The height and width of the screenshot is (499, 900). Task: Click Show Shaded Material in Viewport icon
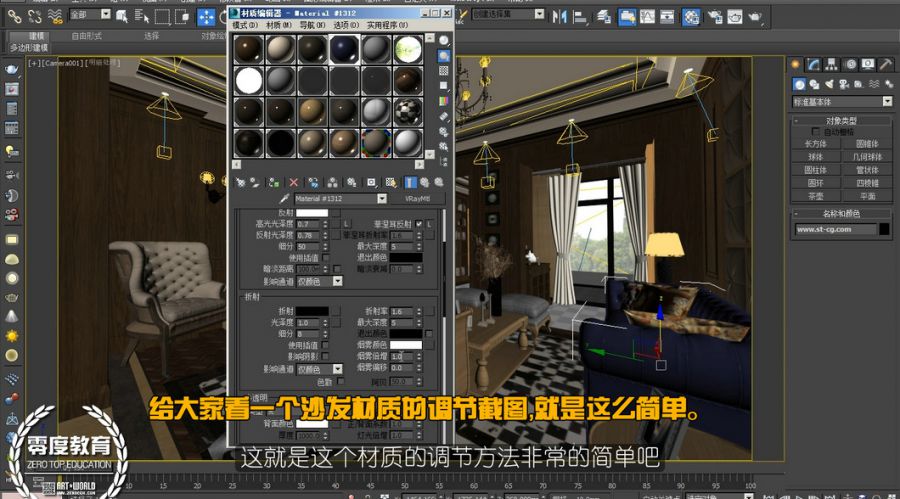coord(391,183)
